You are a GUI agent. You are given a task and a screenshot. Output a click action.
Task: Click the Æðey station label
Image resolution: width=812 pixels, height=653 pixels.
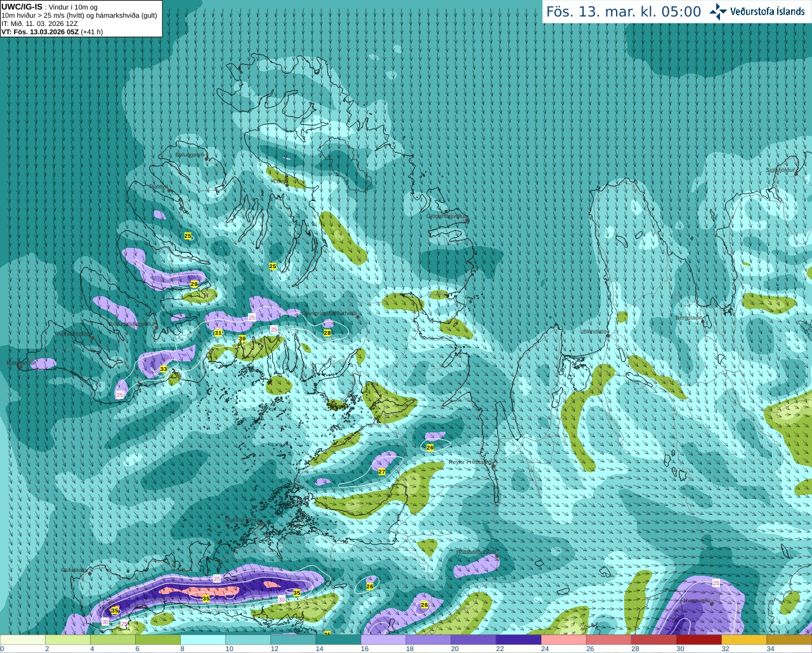278,181
